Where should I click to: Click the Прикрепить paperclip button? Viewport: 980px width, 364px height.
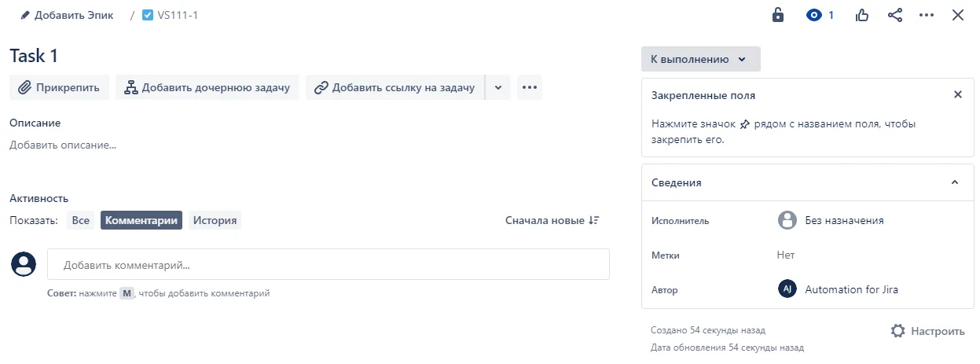coord(59,87)
